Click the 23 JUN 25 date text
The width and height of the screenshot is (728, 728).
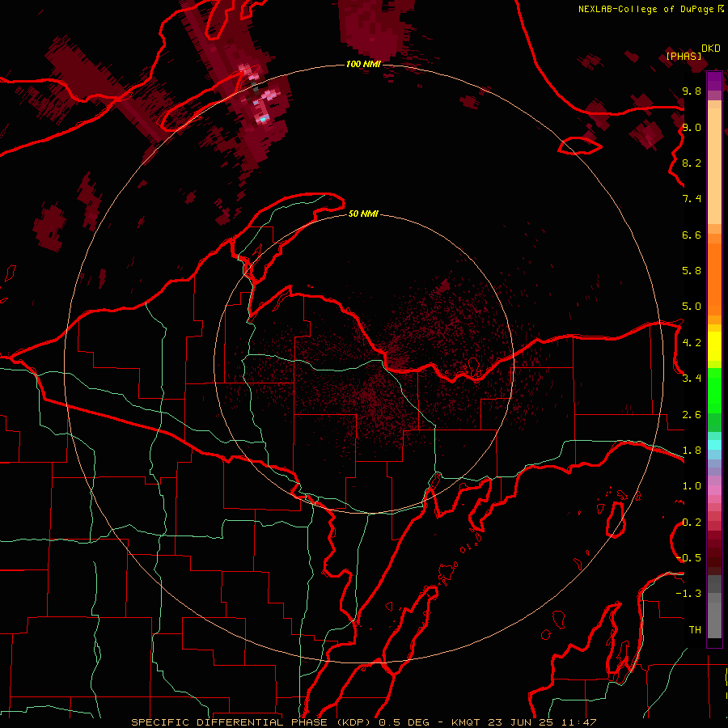pyautogui.click(x=518, y=722)
